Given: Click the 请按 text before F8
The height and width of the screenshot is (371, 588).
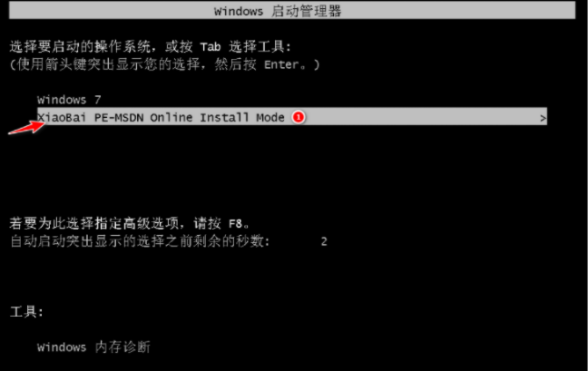Looking at the screenshot, I should (207, 224).
